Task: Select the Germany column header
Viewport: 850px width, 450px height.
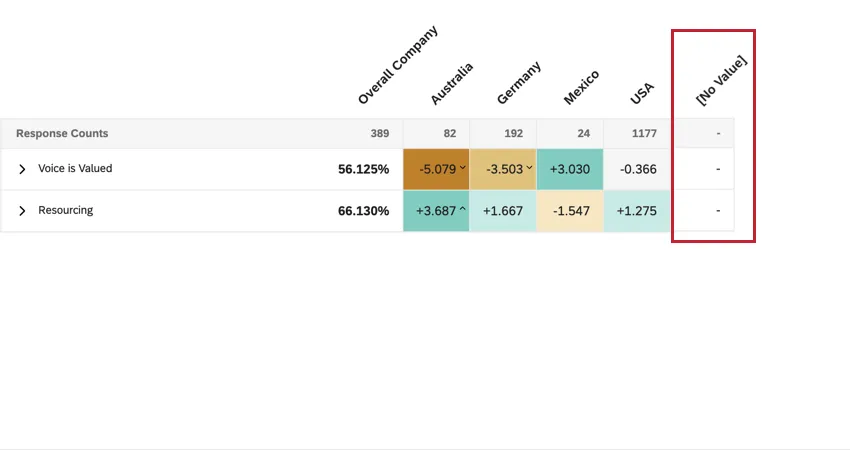Action: click(x=518, y=82)
